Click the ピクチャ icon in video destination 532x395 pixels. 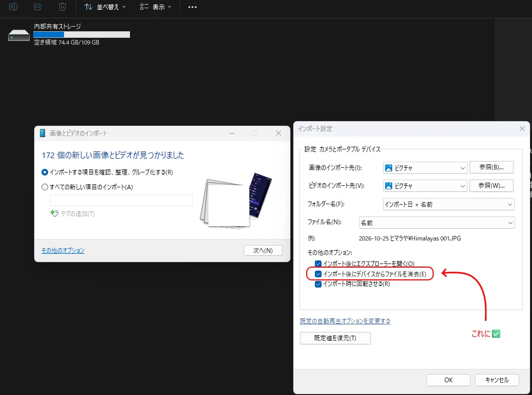click(x=389, y=186)
